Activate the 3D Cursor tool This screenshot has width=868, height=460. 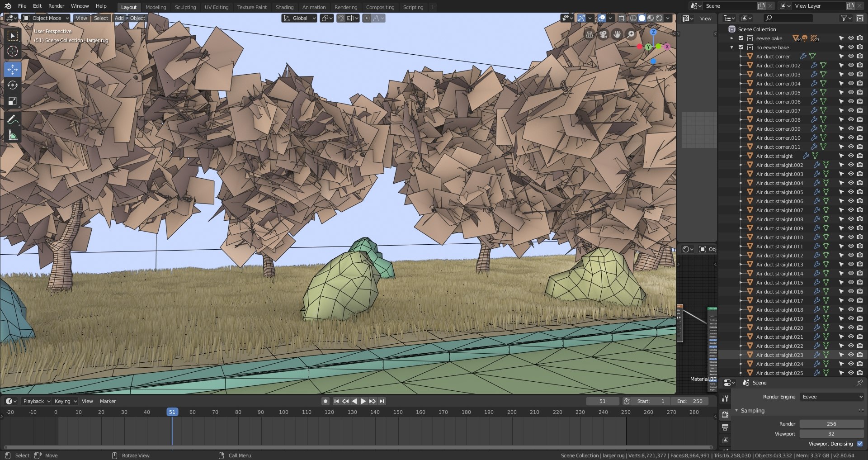click(13, 51)
